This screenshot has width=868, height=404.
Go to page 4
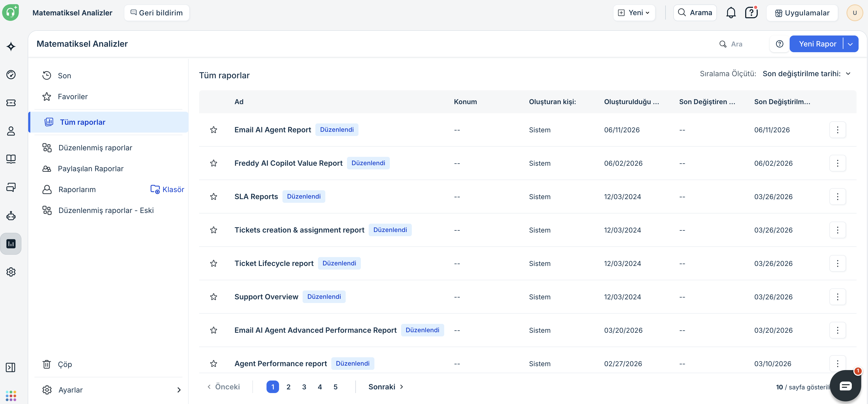[320, 387]
